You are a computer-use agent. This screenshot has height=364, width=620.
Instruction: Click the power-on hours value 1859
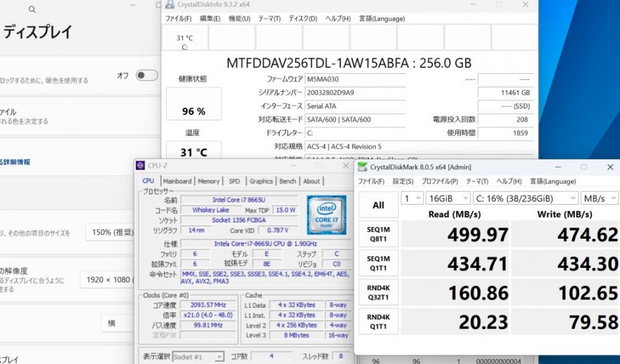pos(505,133)
